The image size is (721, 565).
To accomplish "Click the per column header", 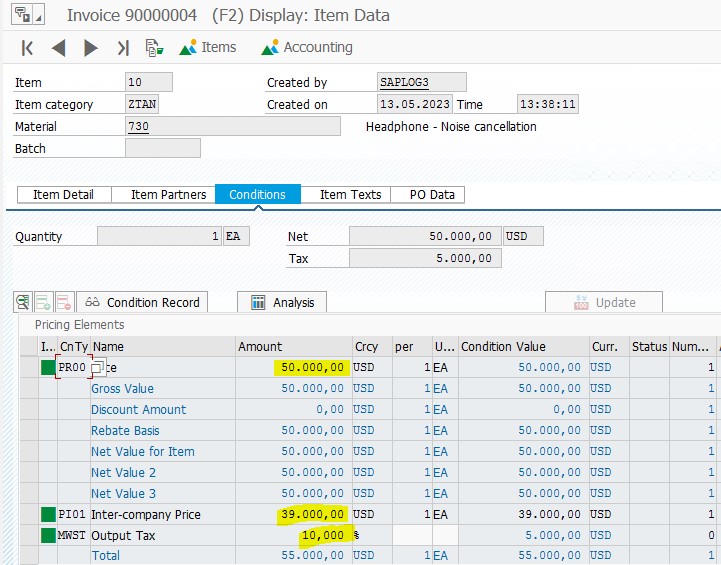I will click(412, 347).
